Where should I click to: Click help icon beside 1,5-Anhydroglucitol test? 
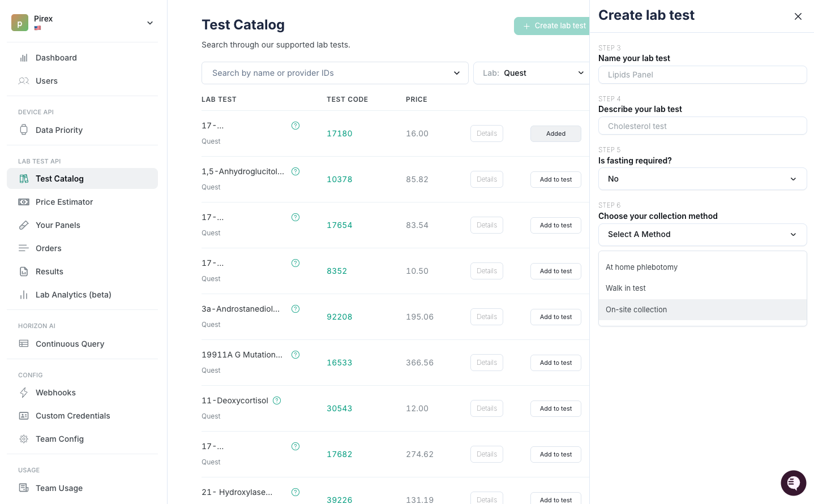295,171
